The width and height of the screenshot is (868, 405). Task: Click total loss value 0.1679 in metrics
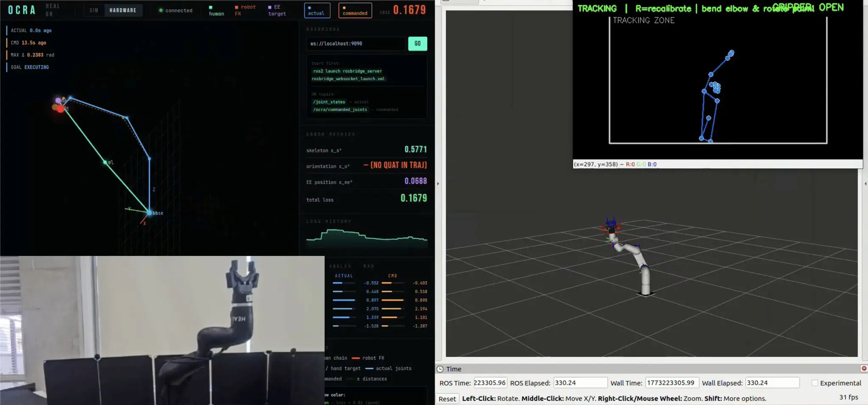414,198
